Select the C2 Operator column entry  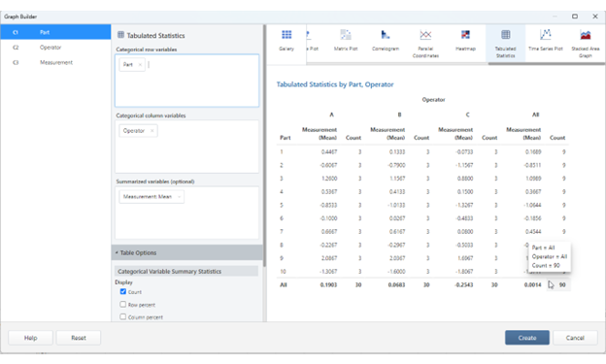[x=55, y=48]
